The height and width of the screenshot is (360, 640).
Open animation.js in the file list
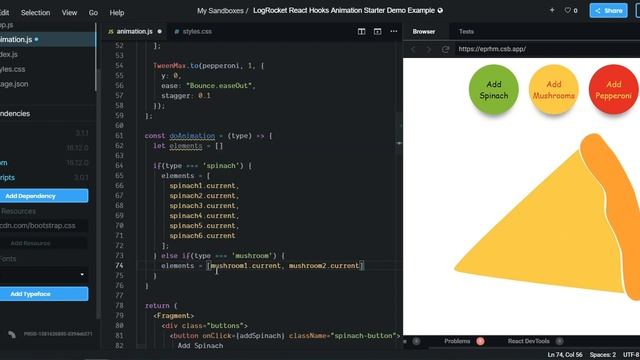tap(47, 39)
